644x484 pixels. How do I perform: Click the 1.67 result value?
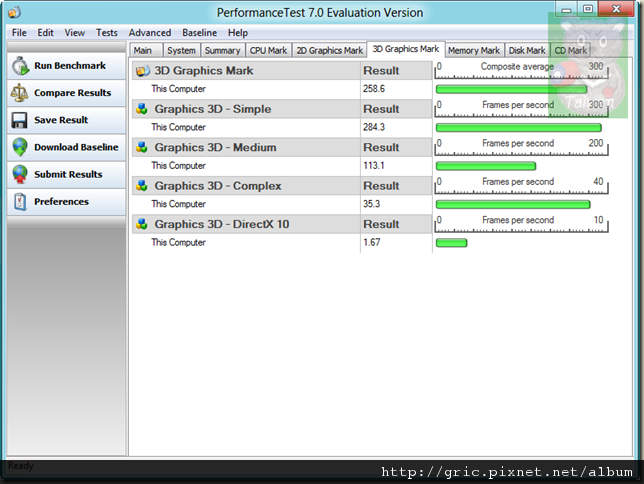click(x=371, y=242)
